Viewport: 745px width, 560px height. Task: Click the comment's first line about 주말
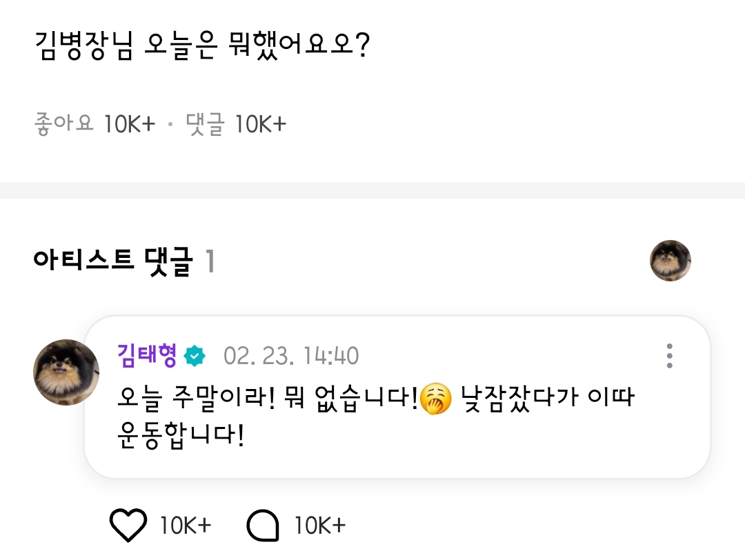pyautogui.click(x=269, y=399)
